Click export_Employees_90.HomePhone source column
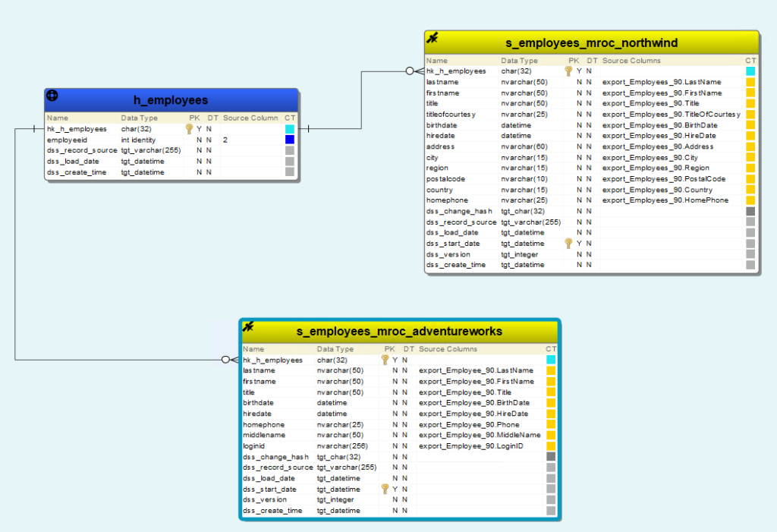 pos(665,200)
